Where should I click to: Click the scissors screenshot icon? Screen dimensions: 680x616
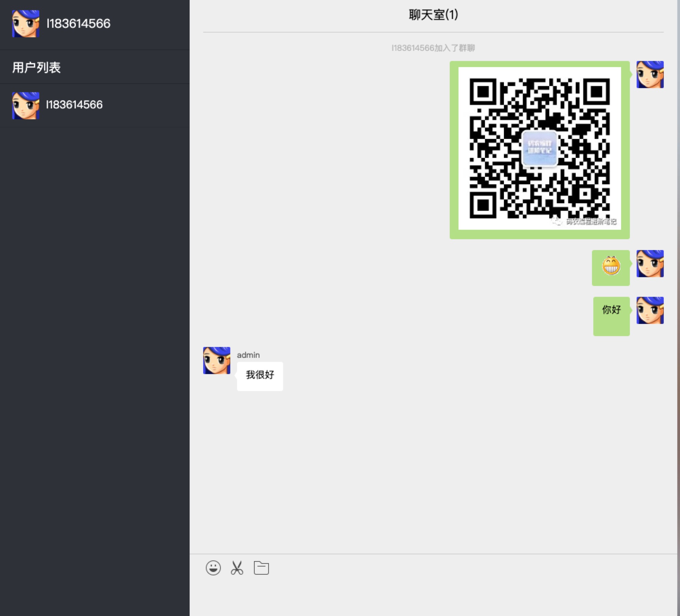[237, 568]
